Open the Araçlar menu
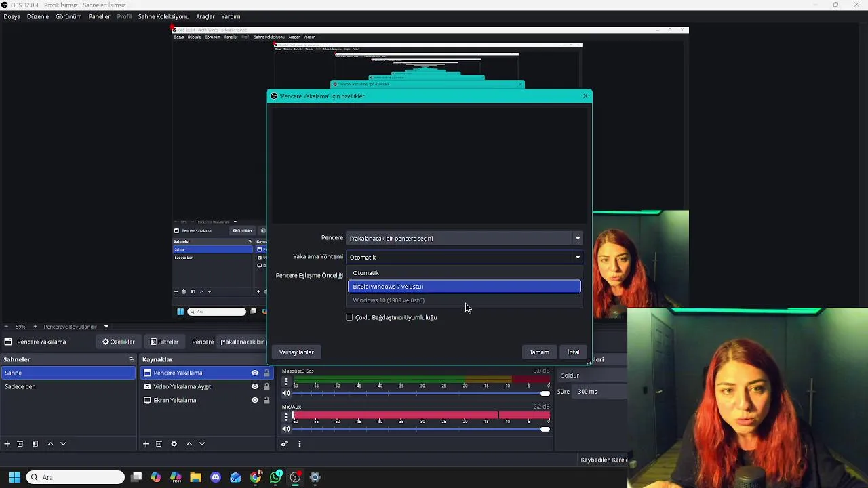This screenshot has height=488, width=868. tap(205, 16)
